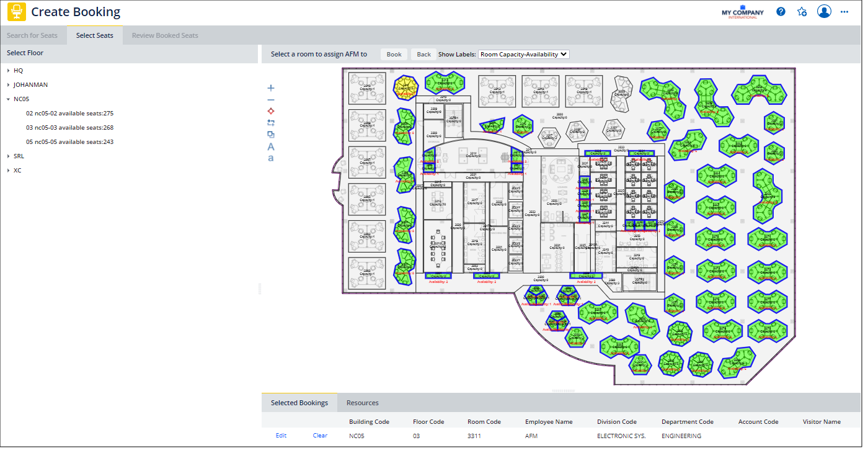
Task: Open the user profile icon
Action: (x=824, y=11)
